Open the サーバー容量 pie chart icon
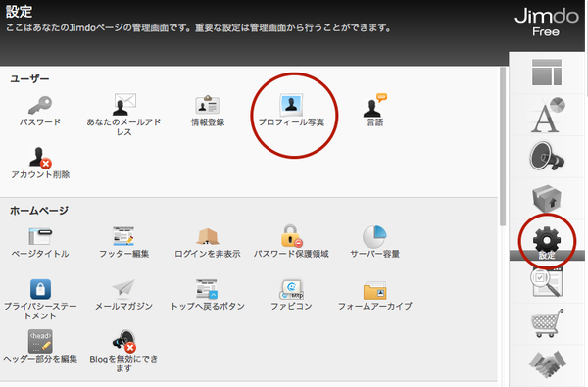Image resolution: width=588 pixels, height=387 pixels. click(x=374, y=236)
